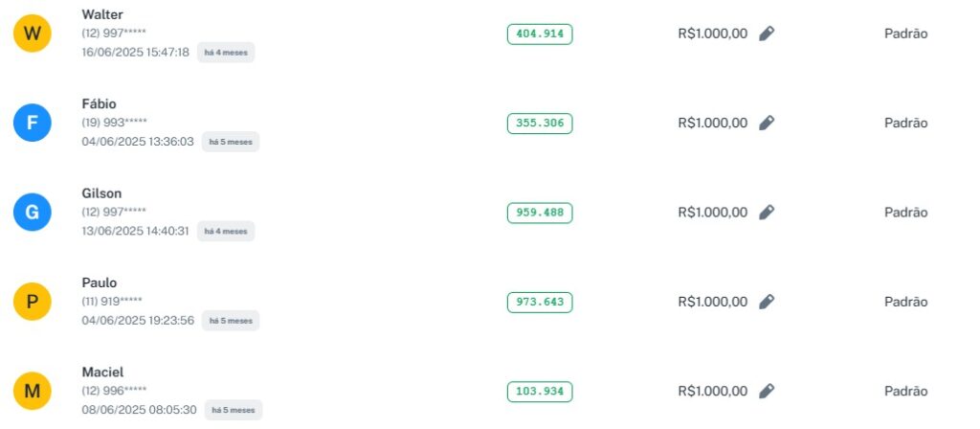Open the contact name Gilson

pos(102,193)
